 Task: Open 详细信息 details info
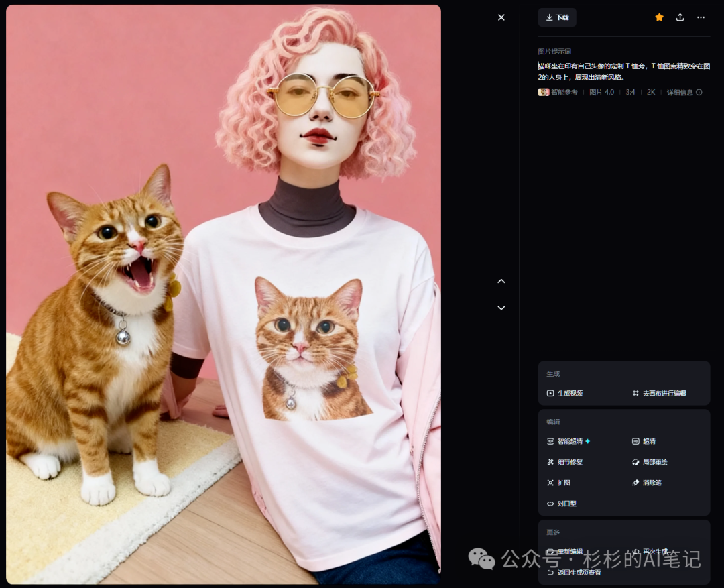[x=684, y=92]
